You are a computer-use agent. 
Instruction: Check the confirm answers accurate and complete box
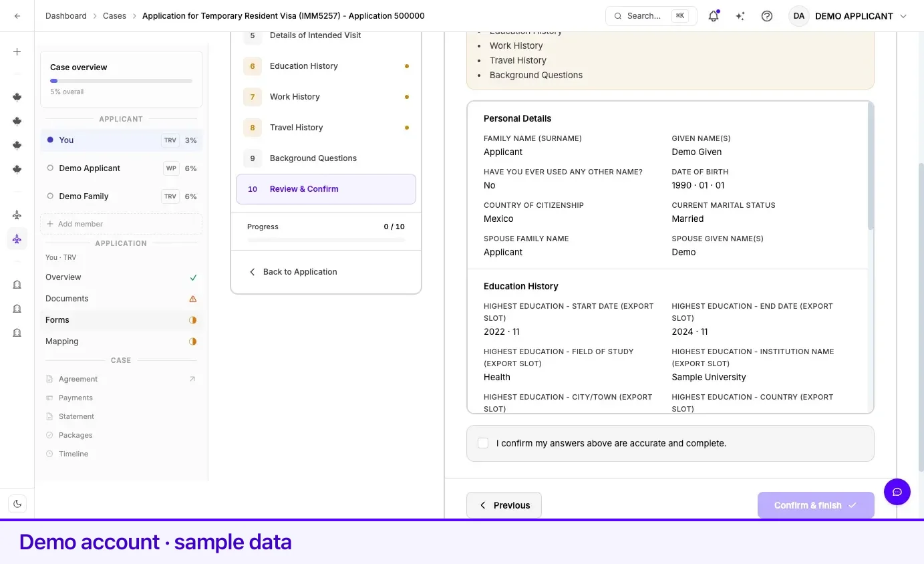[x=483, y=443]
